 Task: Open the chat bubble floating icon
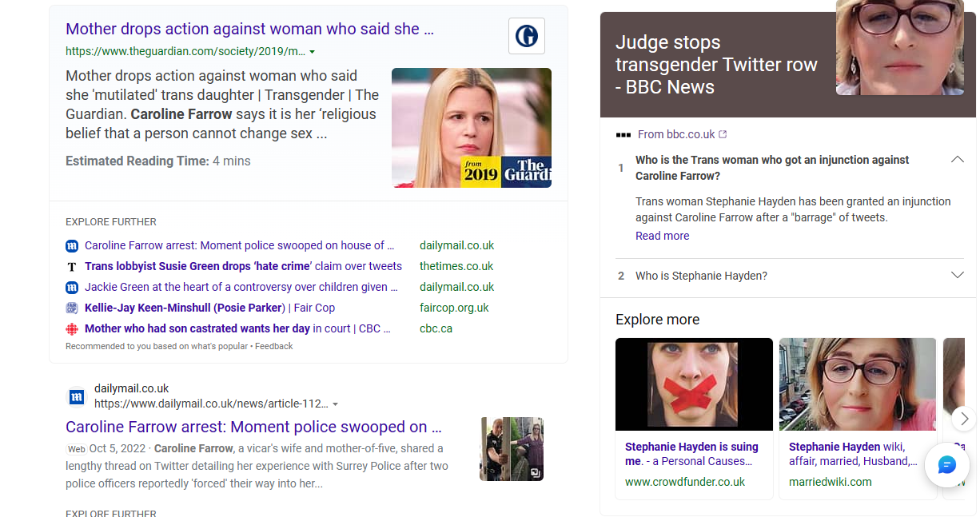(x=947, y=465)
